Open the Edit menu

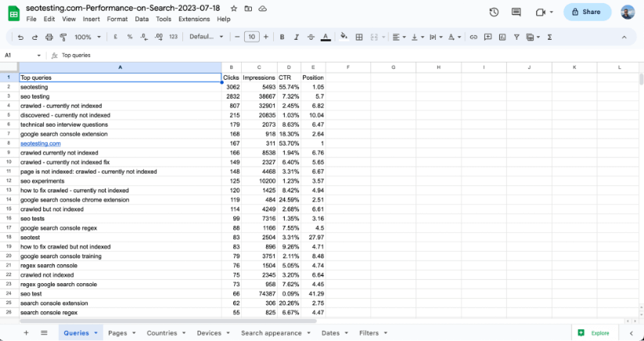point(49,19)
